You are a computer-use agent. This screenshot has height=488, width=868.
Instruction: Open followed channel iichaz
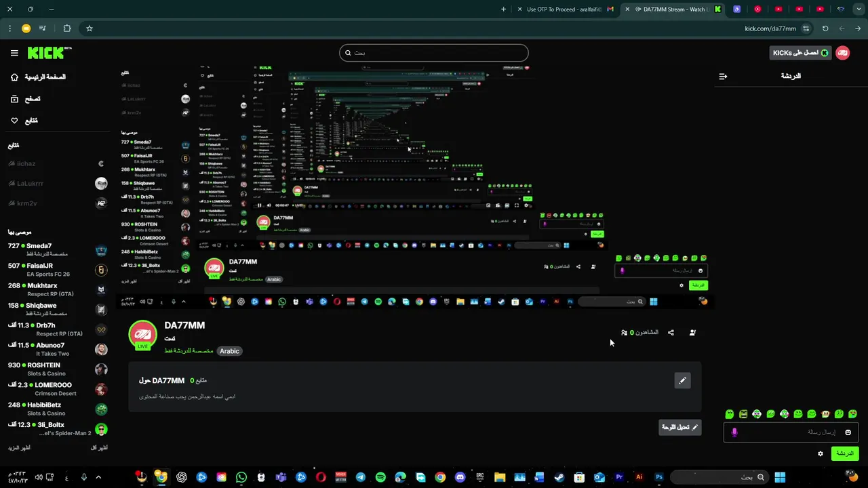pyautogui.click(x=58, y=163)
